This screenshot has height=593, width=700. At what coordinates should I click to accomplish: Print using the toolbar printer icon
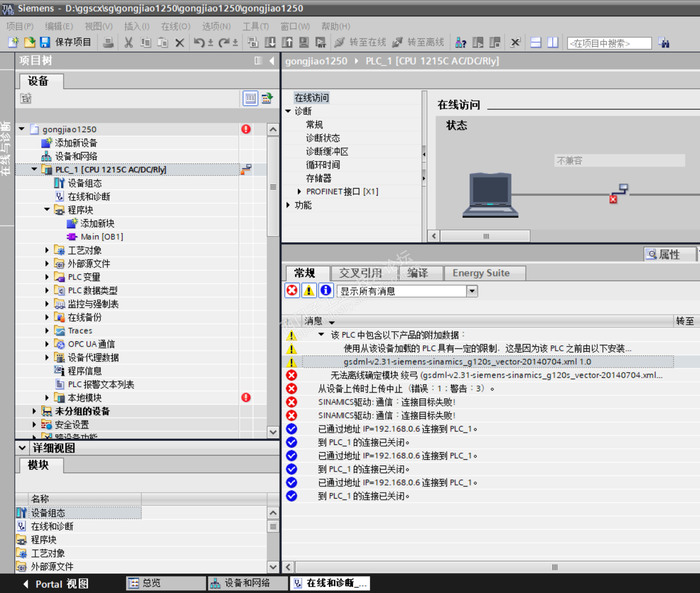(x=108, y=42)
